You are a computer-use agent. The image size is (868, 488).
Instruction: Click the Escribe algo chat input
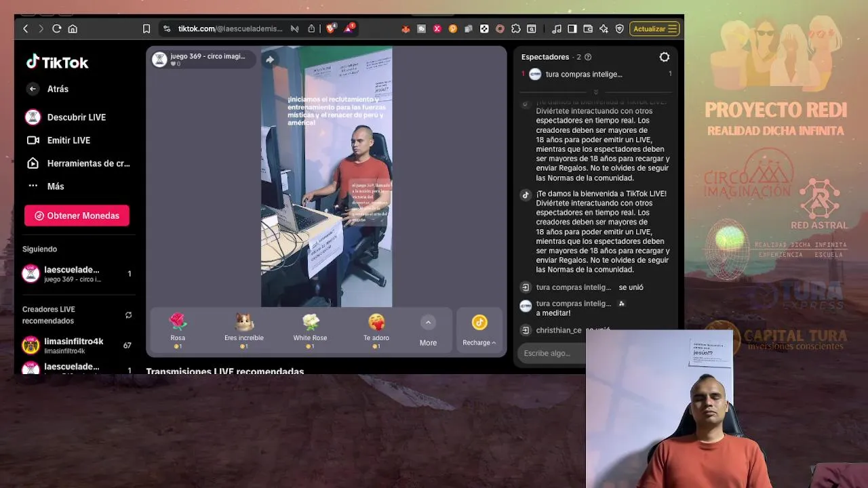point(552,353)
